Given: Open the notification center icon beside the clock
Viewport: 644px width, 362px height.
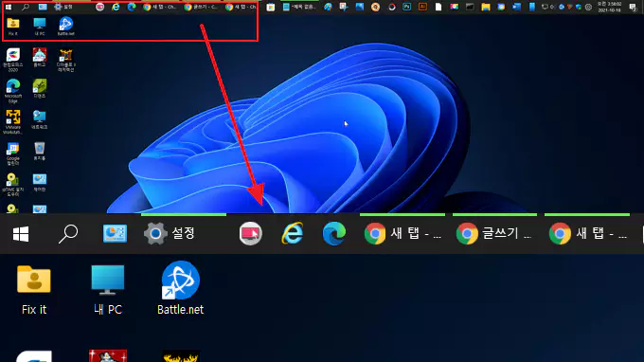Looking at the screenshot, I should click(x=633, y=8).
